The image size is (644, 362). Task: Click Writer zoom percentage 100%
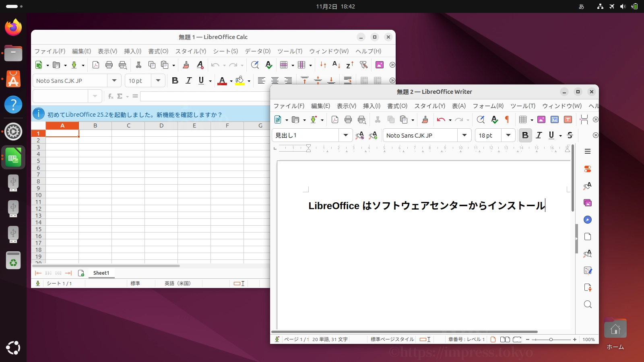click(x=588, y=339)
